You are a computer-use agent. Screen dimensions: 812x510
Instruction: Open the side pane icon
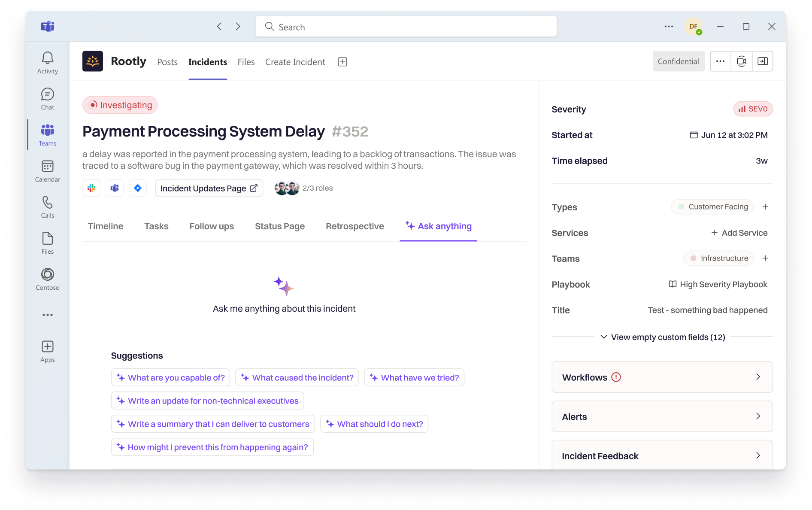click(x=763, y=61)
